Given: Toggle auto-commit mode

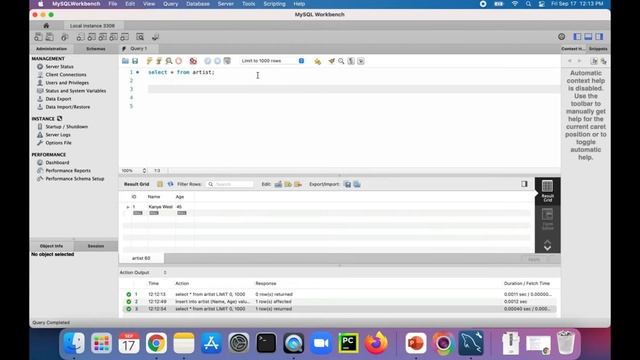Looking at the screenshot, I should tap(227, 61).
